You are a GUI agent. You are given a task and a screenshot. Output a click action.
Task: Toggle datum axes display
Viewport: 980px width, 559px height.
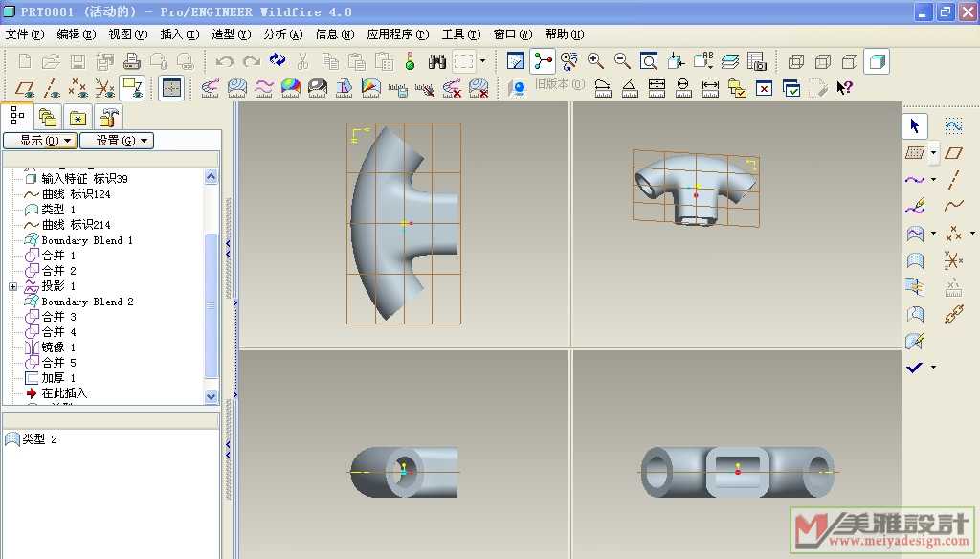(x=52, y=88)
